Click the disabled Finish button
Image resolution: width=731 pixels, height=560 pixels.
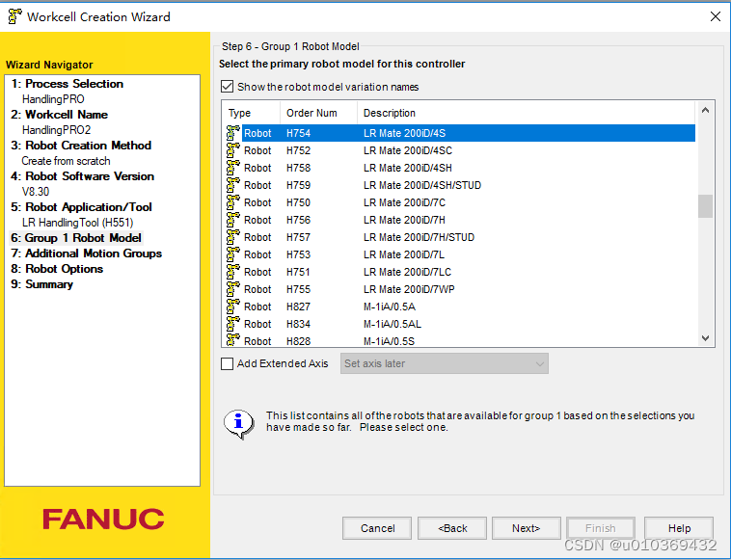[x=601, y=528]
